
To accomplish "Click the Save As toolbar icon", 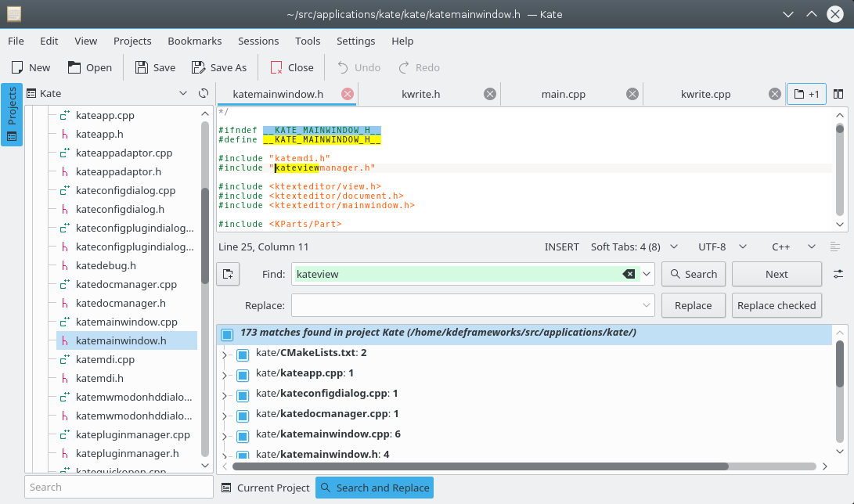I will tap(199, 67).
